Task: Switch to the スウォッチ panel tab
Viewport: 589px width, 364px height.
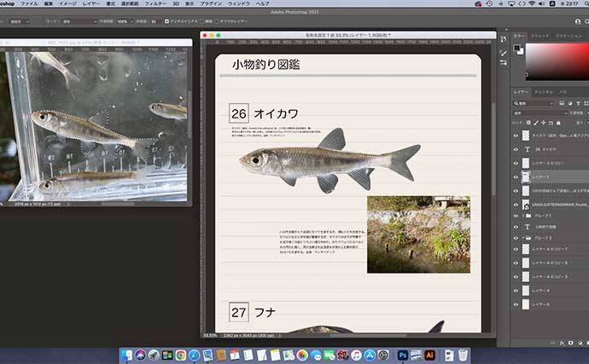Action: [x=539, y=37]
